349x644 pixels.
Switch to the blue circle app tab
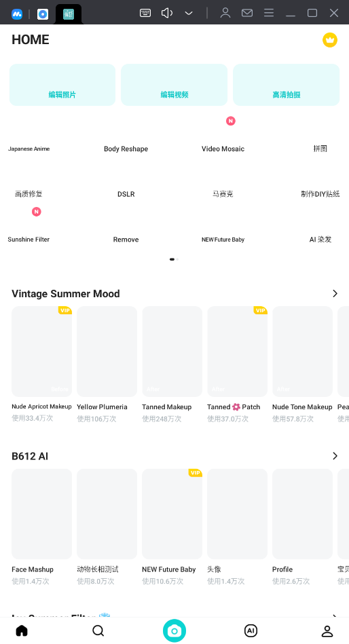pos(43,14)
